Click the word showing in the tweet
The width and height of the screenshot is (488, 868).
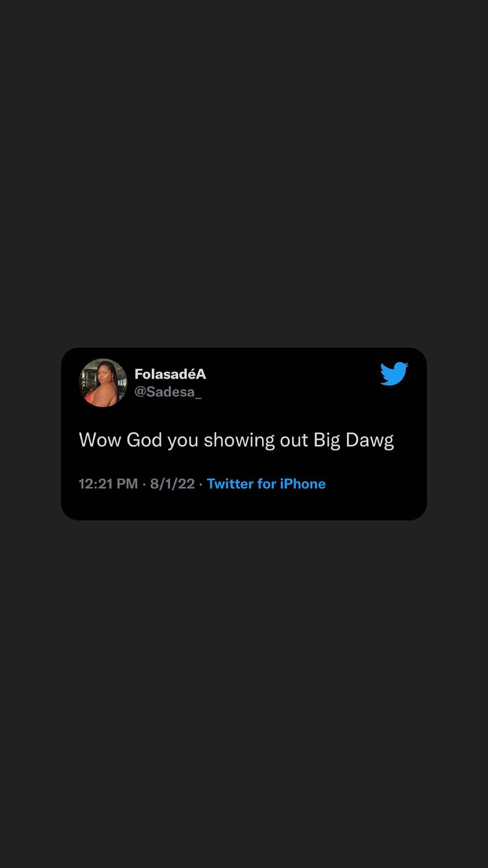[x=239, y=441]
